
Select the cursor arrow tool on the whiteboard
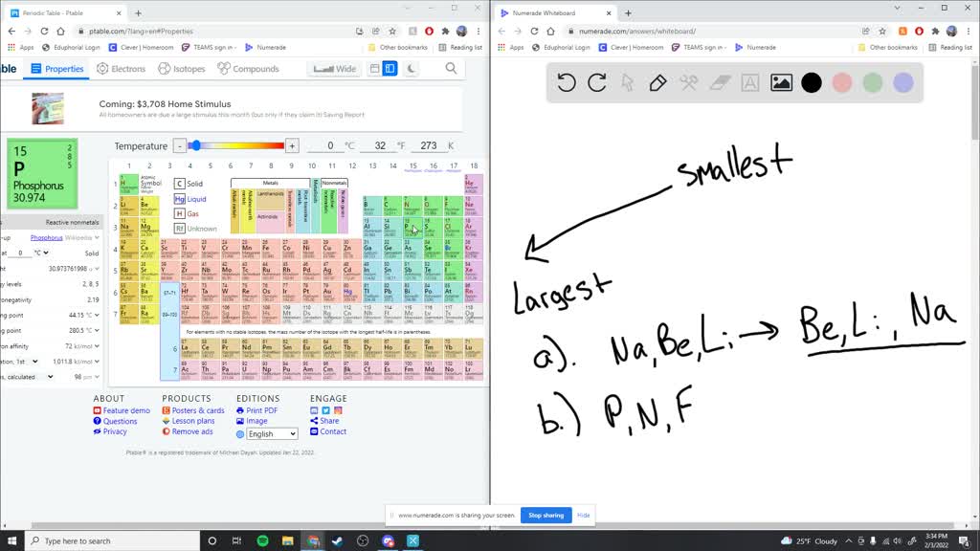click(626, 83)
